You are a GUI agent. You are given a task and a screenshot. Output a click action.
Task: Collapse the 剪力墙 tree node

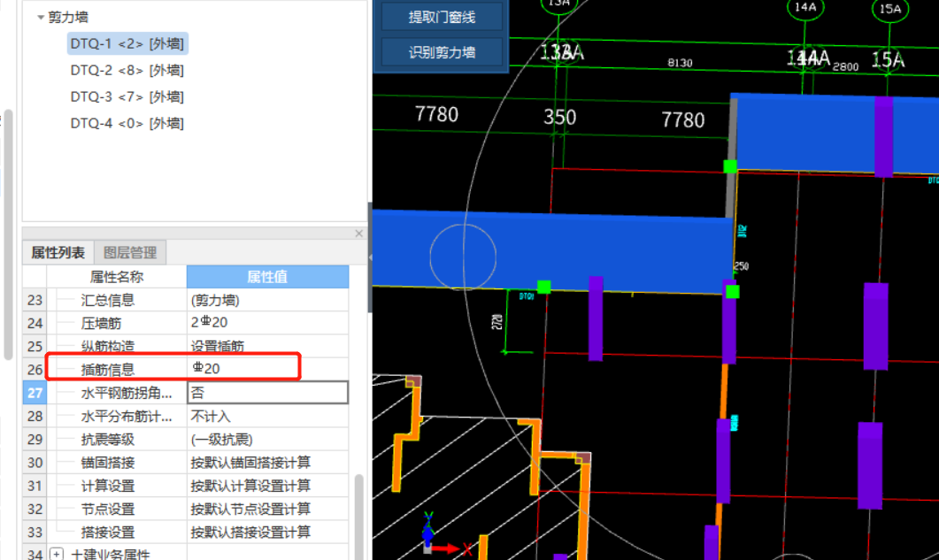tap(40, 18)
